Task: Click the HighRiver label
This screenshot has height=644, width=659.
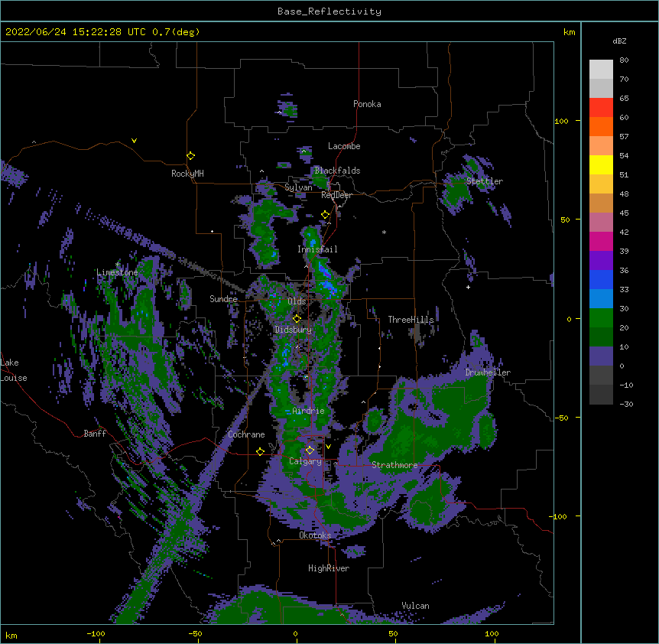Action: (329, 568)
